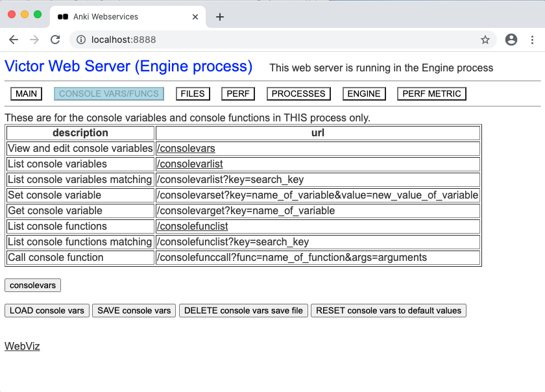Viewport: 545px width, 392px height.
Task: Visit the WebViz link
Action: [21, 346]
